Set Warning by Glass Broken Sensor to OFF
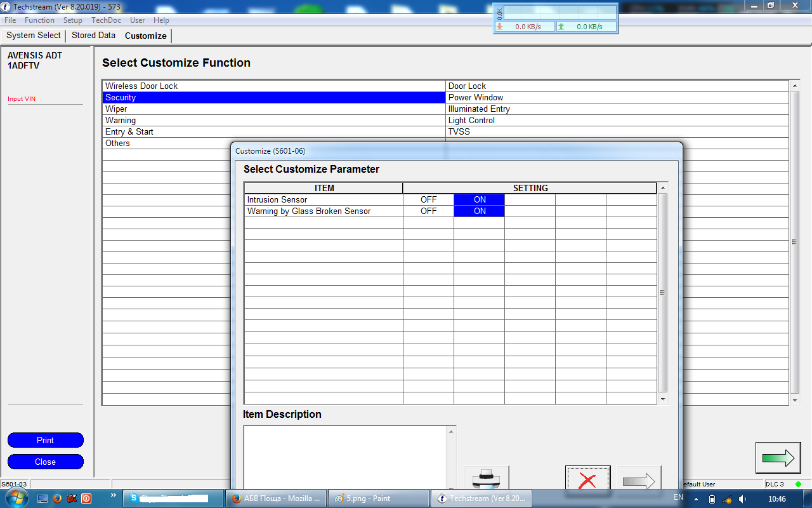Viewport: 812px width, 508px height. click(x=429, y=211)
